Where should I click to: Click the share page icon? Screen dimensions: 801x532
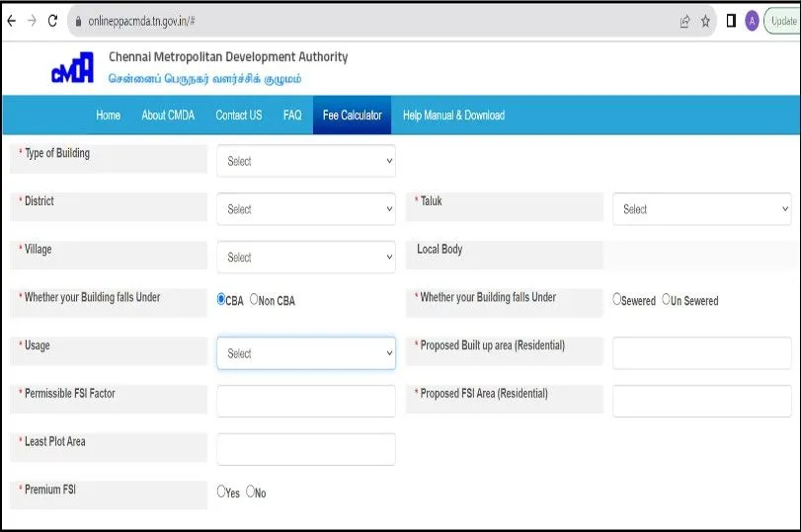(684, 21)
